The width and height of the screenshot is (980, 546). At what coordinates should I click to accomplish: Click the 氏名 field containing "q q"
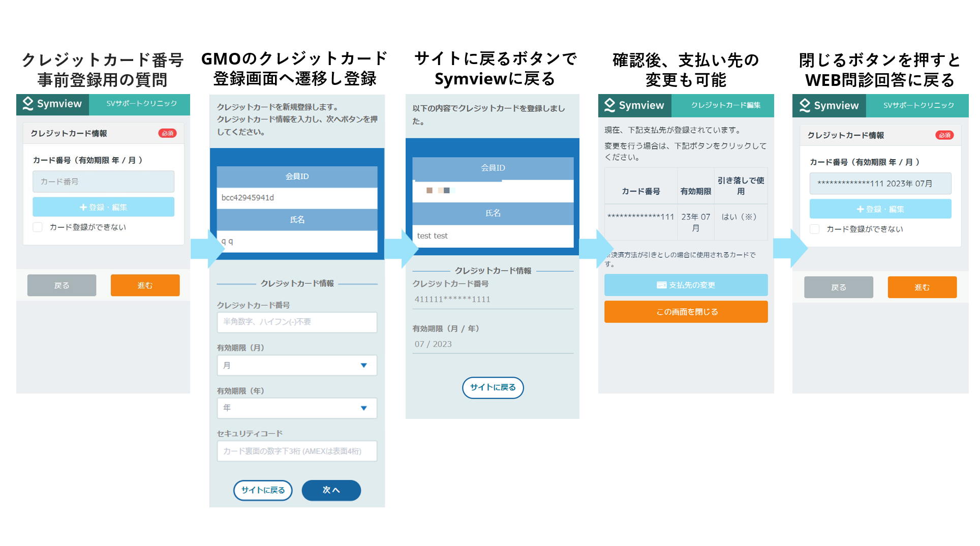[297, 241]
